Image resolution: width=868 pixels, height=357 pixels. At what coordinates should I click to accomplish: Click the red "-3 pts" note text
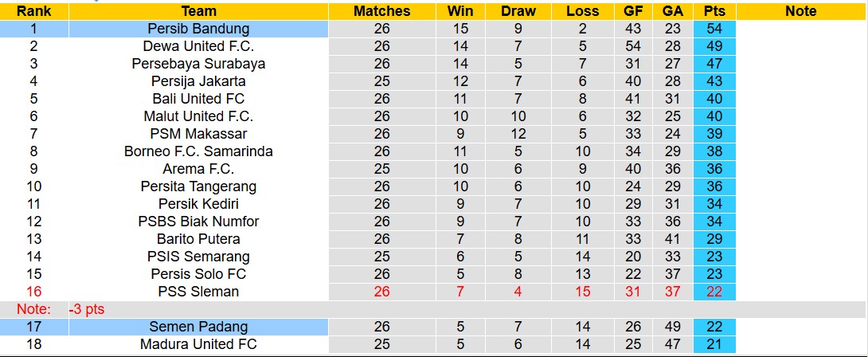[86, 309]
